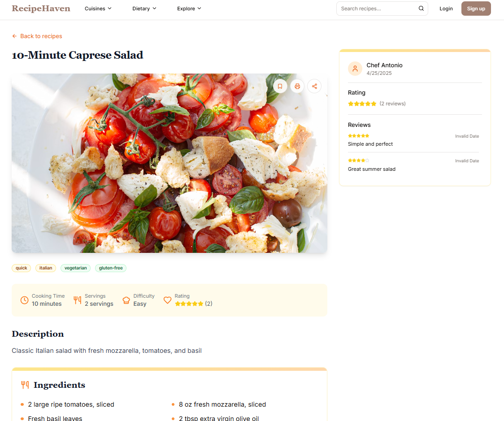Click the star rating in sidebar
The width and height of the screenshot is (504, 421).
coord(362,104)
